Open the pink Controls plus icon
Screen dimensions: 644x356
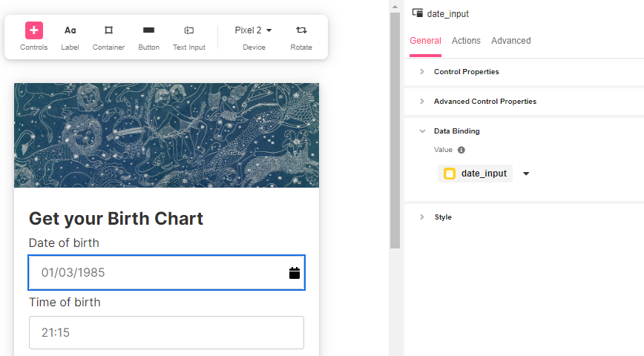(34, 30)
